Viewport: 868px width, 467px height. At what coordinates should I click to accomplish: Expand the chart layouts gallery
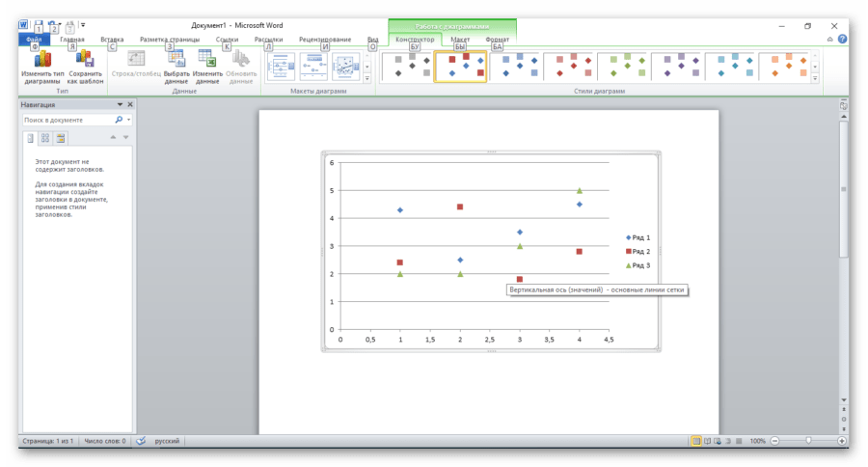click(x=366, y=78)
